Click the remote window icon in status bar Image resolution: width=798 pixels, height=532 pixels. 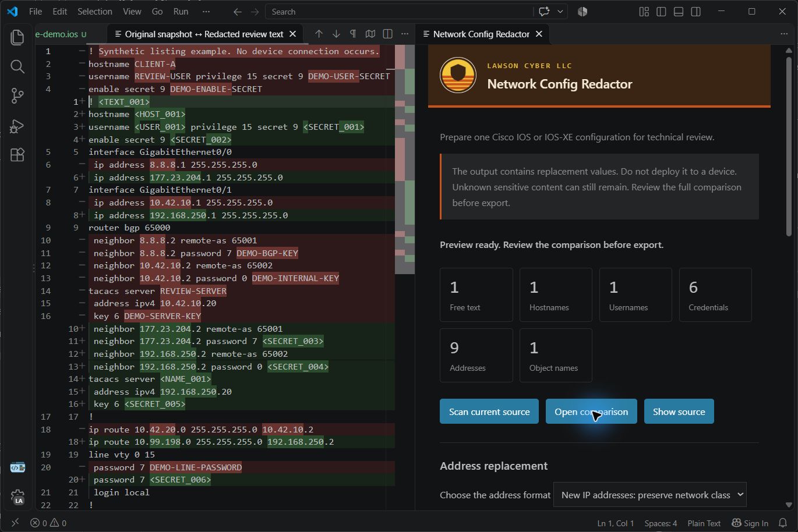15,523
